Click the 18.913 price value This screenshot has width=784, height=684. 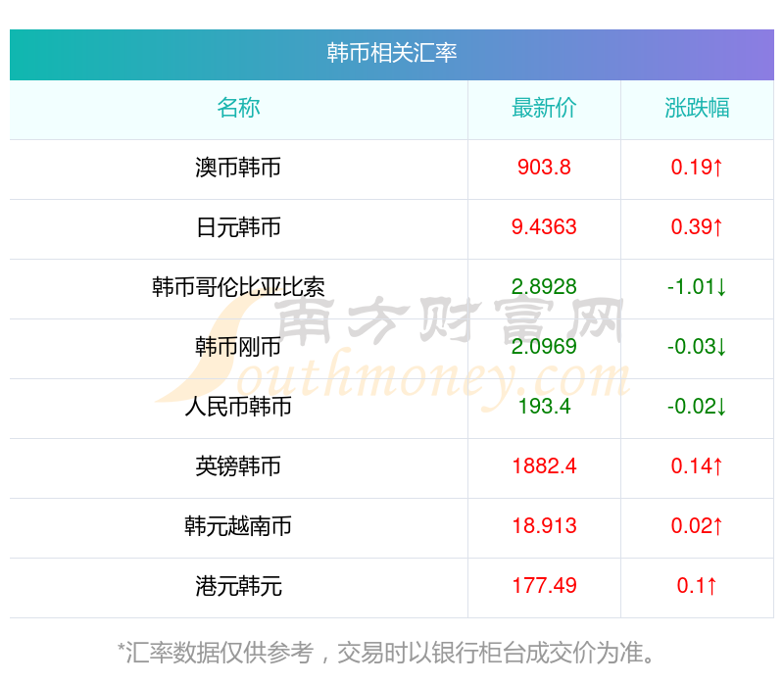click(x=544, y=525)
